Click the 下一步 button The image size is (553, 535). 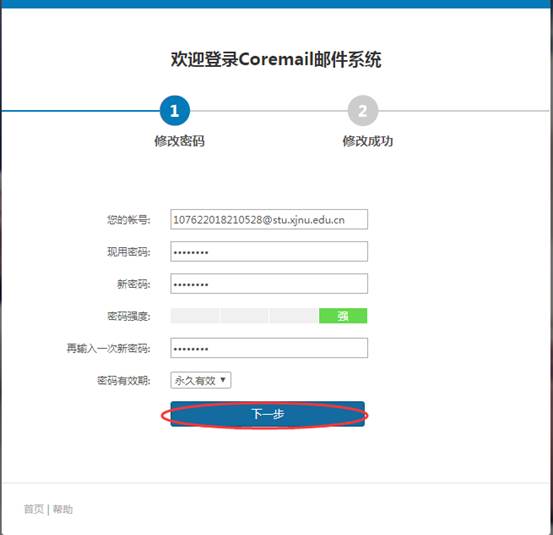(x=267, y=414)
